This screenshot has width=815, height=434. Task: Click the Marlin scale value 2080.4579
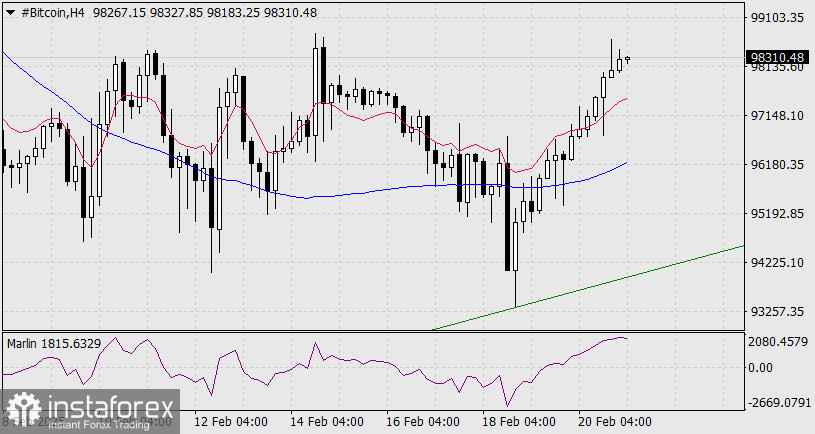tap(778, 341)
